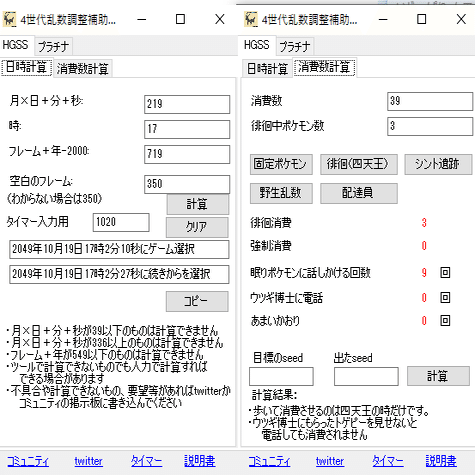Click the 徘徊(四天王) button
Viewport: 475px width, 475px height.
pos(359,164)
